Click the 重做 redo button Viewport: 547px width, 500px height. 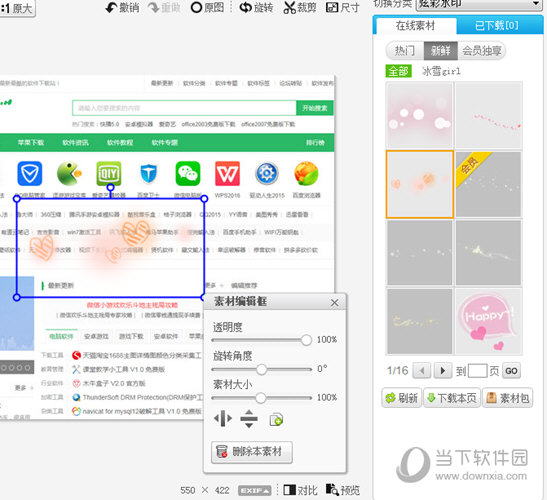pyautogui.click(x=164, y=7)
